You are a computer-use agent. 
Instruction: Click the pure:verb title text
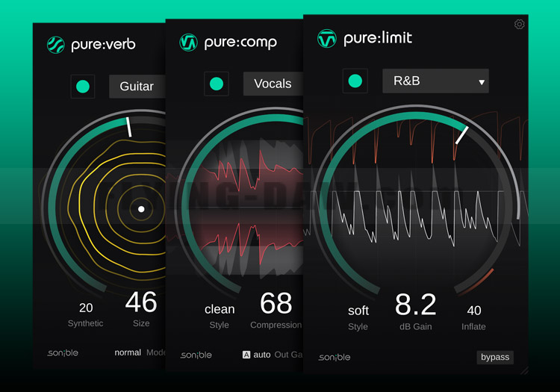pyautogui.click(x=103, y=45)
